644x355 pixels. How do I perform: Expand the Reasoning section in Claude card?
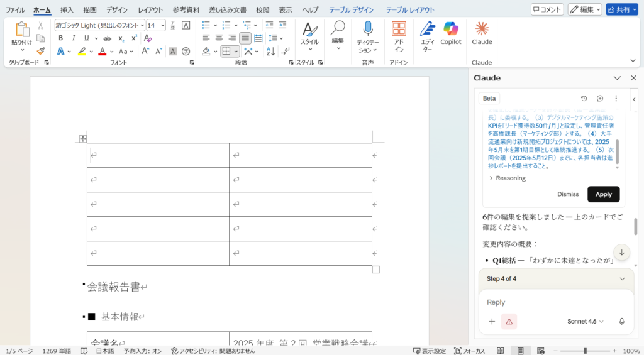[x=507, y=178]
